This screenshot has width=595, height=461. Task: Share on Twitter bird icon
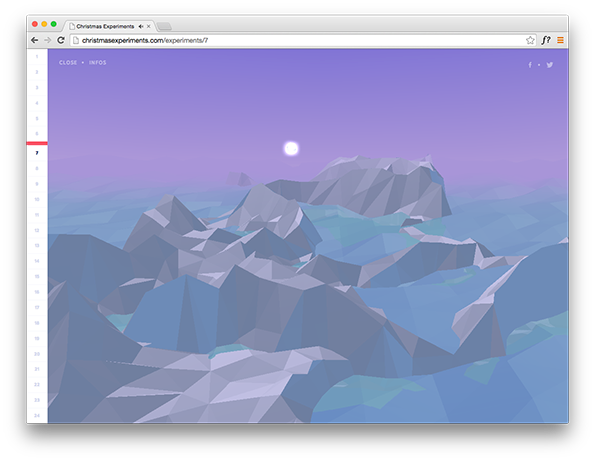pos(549,65)
